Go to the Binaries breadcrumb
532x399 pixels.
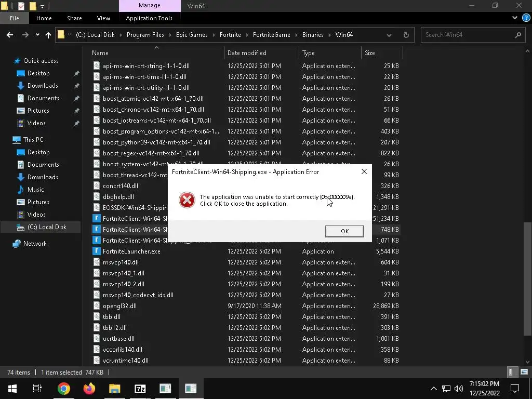coord(313,35)
